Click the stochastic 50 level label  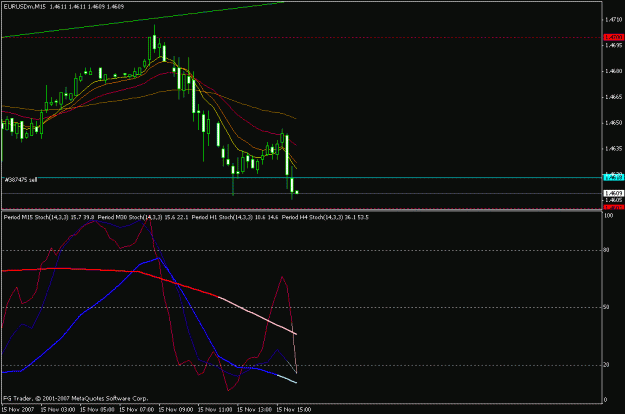coord(606,307)
